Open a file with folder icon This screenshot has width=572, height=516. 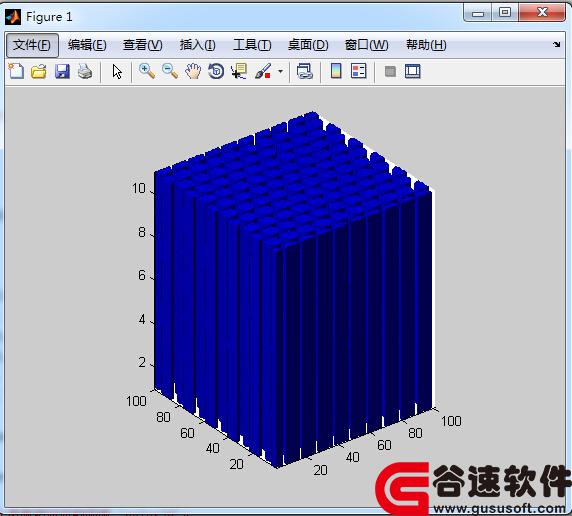pos(39,72)
